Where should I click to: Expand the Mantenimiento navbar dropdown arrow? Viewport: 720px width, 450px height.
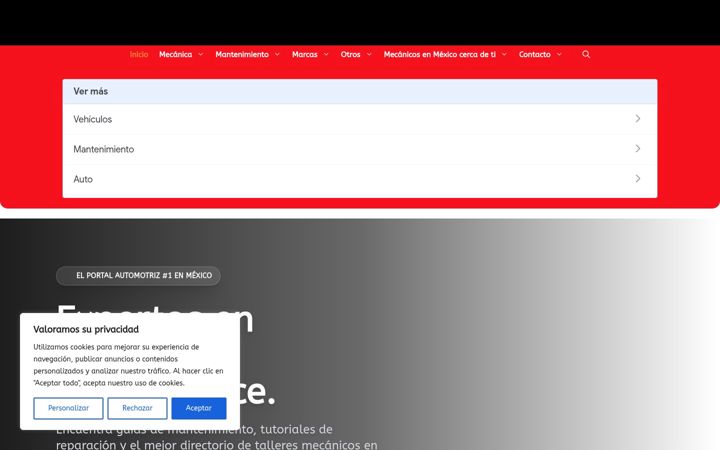(x=277, y=54)
